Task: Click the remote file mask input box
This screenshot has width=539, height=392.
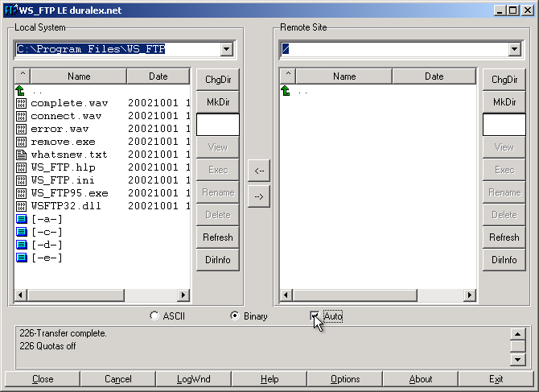Action: [504, 125]
